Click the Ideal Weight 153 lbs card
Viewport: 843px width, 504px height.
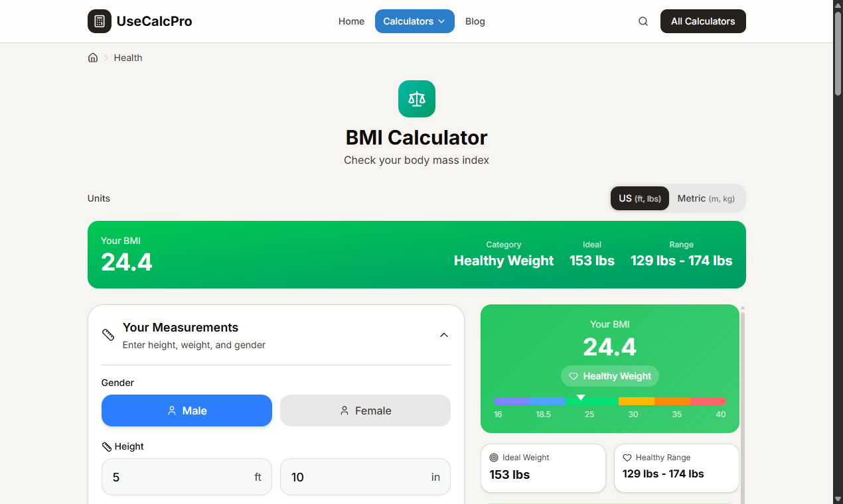543,468
